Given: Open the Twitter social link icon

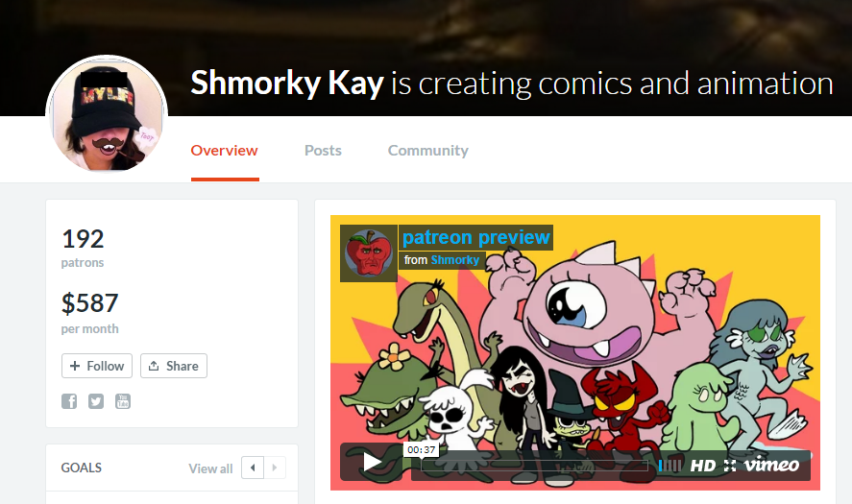Looking at the screenshot, I should click(96, 401).
